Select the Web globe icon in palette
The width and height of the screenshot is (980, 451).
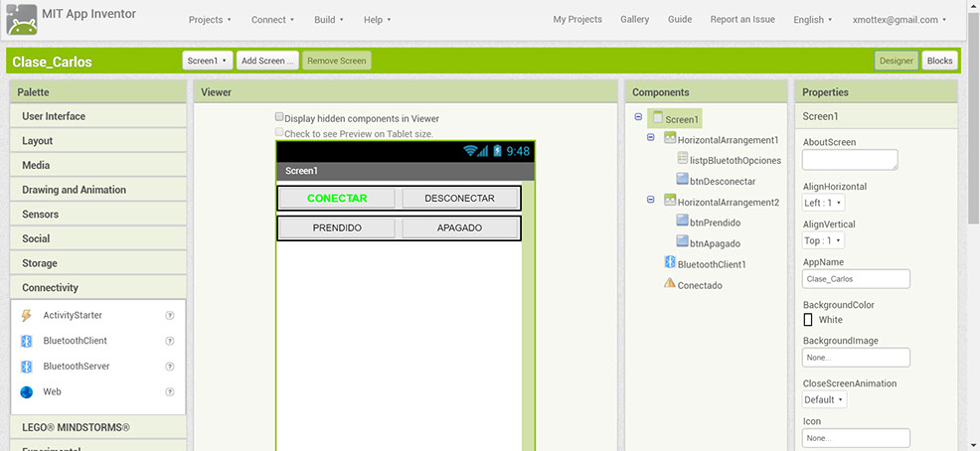pos(26,392)
